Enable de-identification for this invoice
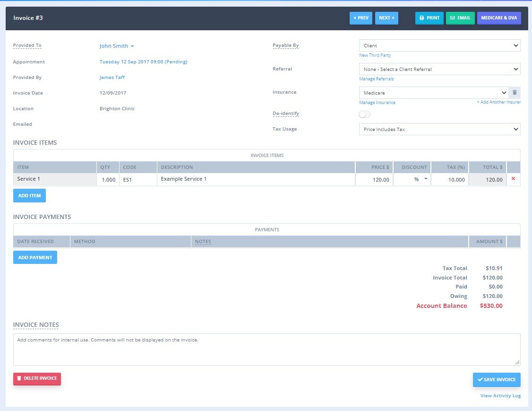The width and height of the screenshot is (532, 411). (x=364, y=114)
